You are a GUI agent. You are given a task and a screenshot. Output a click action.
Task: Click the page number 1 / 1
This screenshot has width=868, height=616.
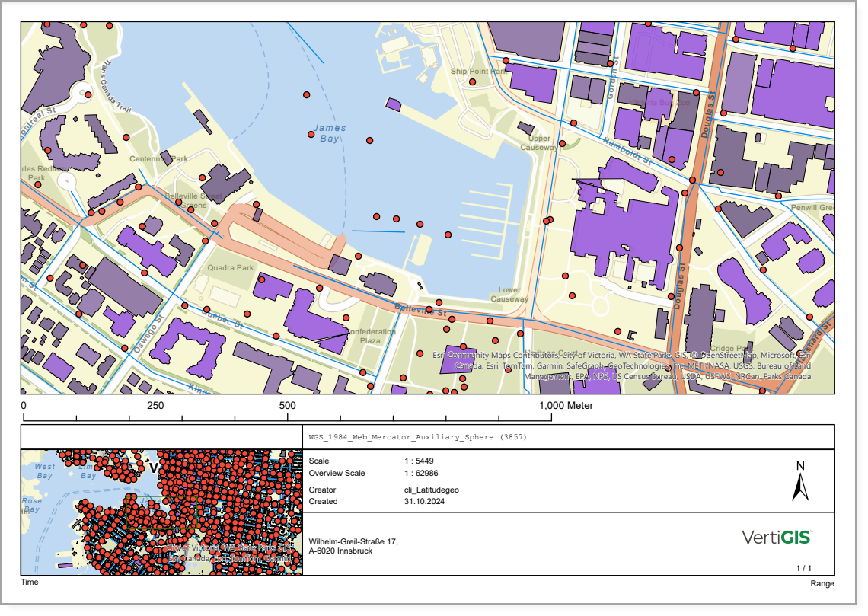click(x=804, y=568)
